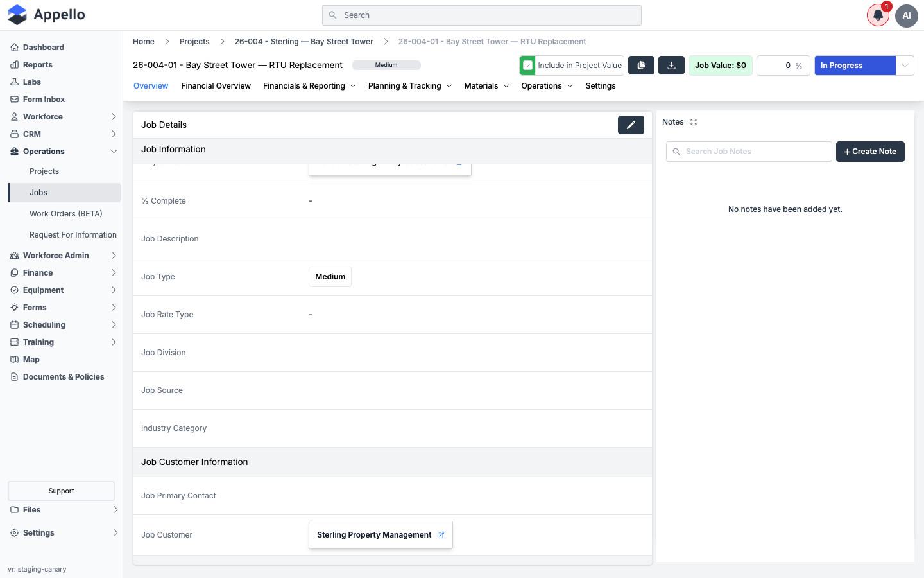Click the Files folder icon

click(14, 510)
